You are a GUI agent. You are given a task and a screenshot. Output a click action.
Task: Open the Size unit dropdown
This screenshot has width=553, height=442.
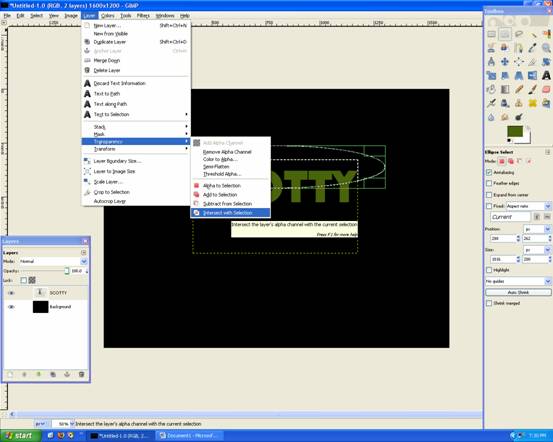537,250
